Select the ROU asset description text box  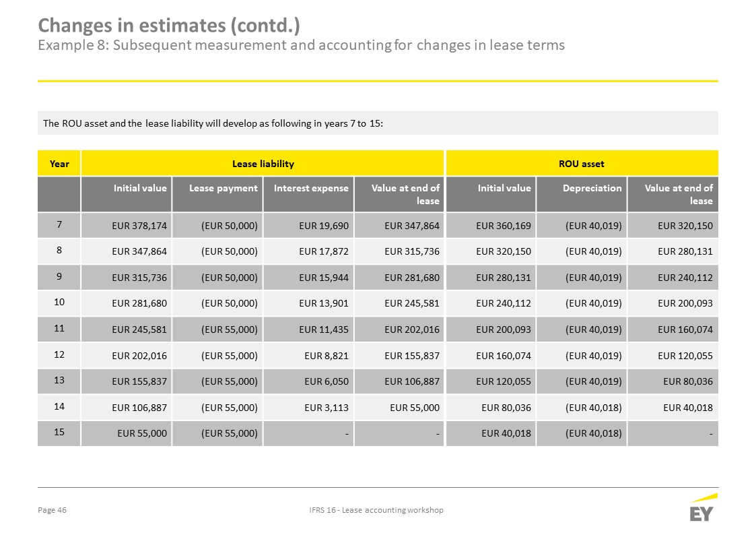(378, 123)
